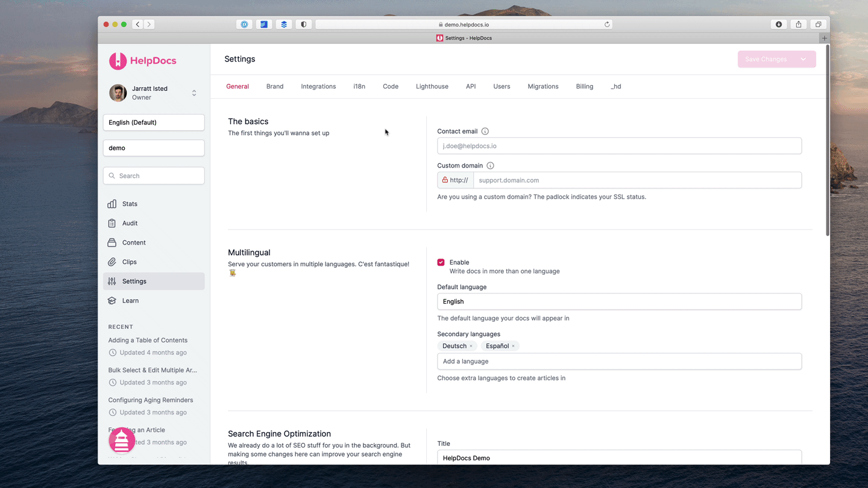Viewport: 868px width, 488px height.
Task: Switch to the _hd tab
Action: pyautogui.click(x=615, y=86)
